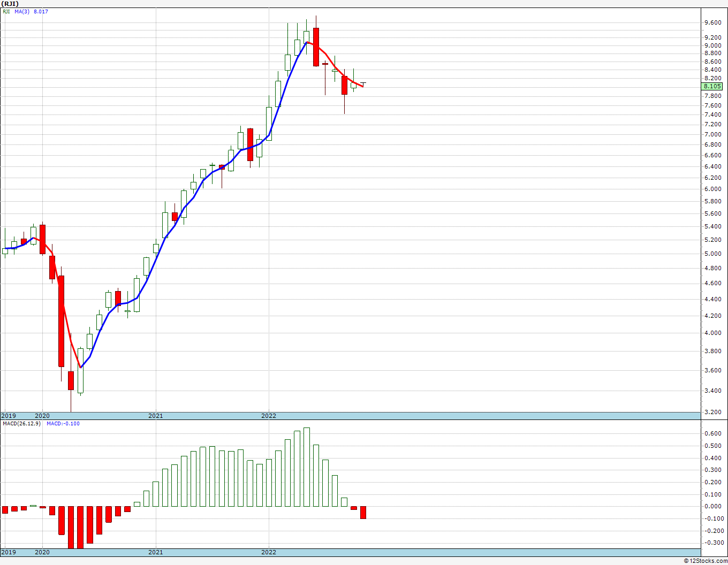Viewport: 728px width, 565px height.
Task: Click the MA(3) indicator label
Action: pyautogui.click(x=22, y=11)
